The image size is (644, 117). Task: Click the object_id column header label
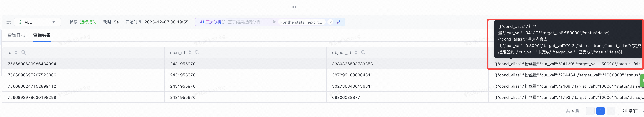click(x=341, y=53)
